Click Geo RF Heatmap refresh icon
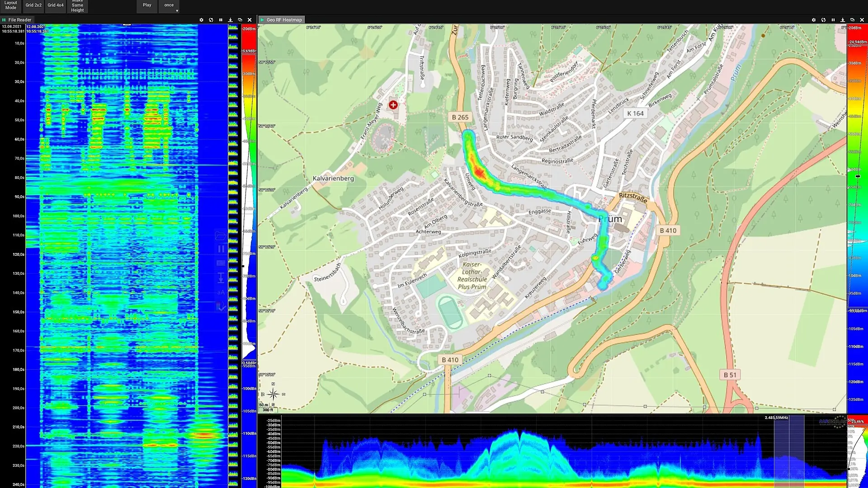This screenshot has width=868, height=488. point(823,20)
